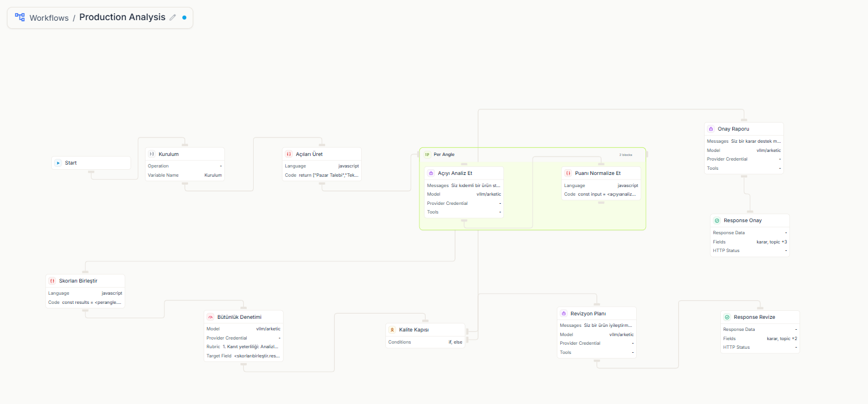868x404 pixels.
Task: Select the Kalite Kapısı node title
Action: tap(414, 330)
